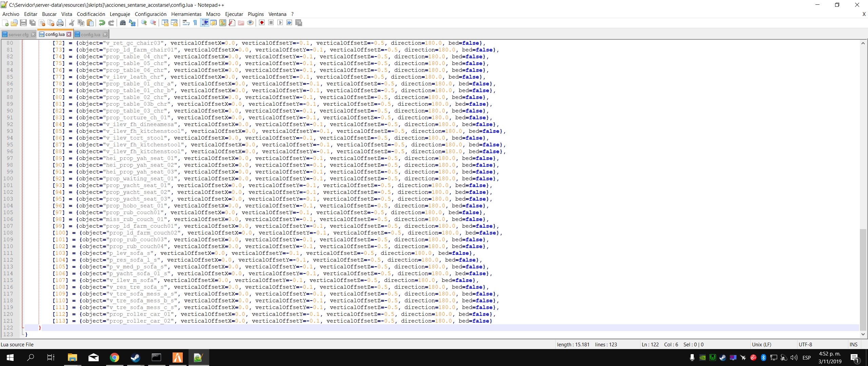Toggle the indent guide button
This screenshot has height=366, width=868.
pyautogui.click(x=204, y=23)
